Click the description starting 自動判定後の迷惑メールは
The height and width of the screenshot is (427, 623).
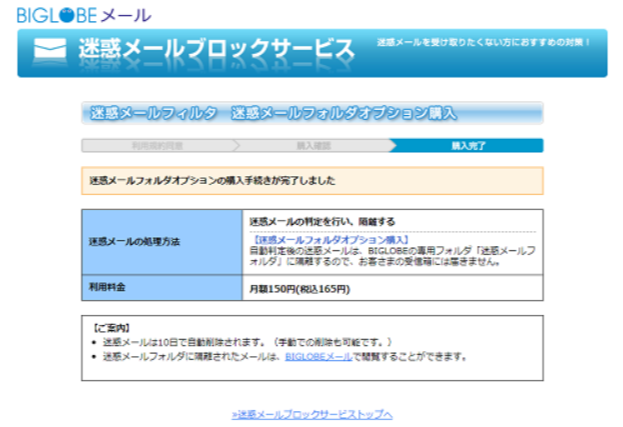[393, 256]
